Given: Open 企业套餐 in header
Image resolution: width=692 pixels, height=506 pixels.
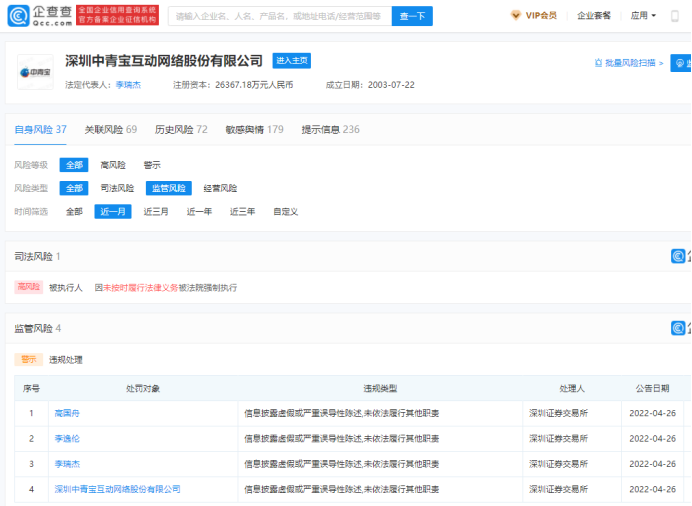Looking at the screenshot, I should 594,16.
